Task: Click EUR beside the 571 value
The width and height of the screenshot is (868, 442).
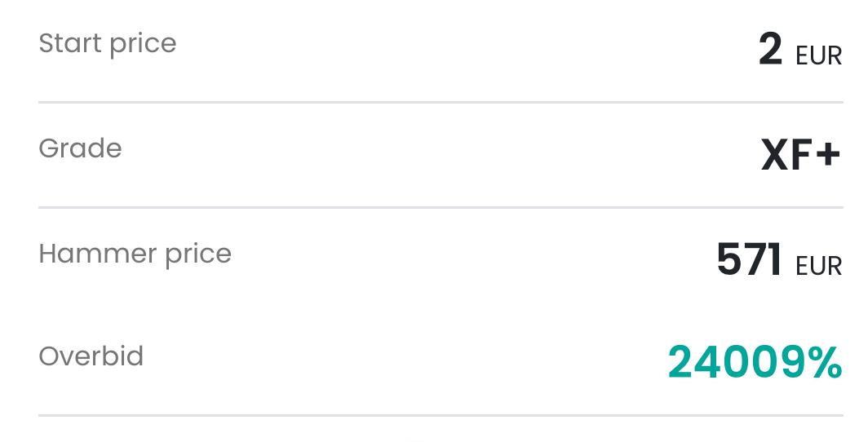Action: 819,266
